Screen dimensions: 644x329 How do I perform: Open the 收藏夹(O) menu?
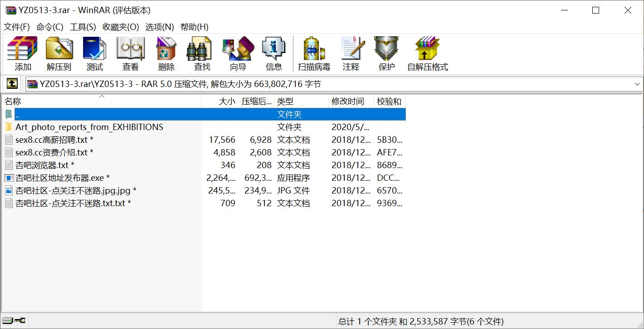pos(121,27)
